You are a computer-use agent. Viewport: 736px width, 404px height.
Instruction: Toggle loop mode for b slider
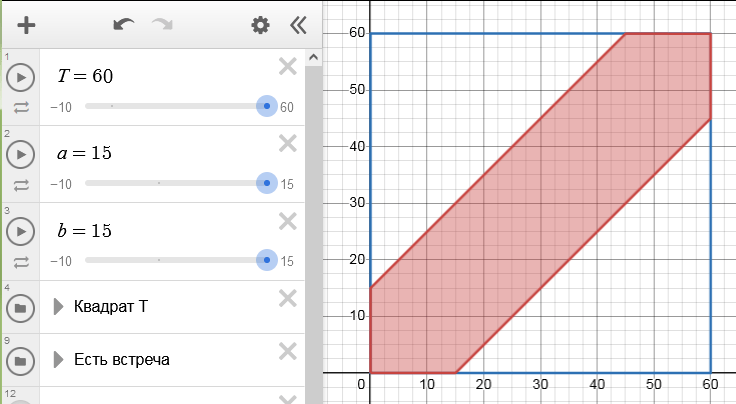coord(20,261)
